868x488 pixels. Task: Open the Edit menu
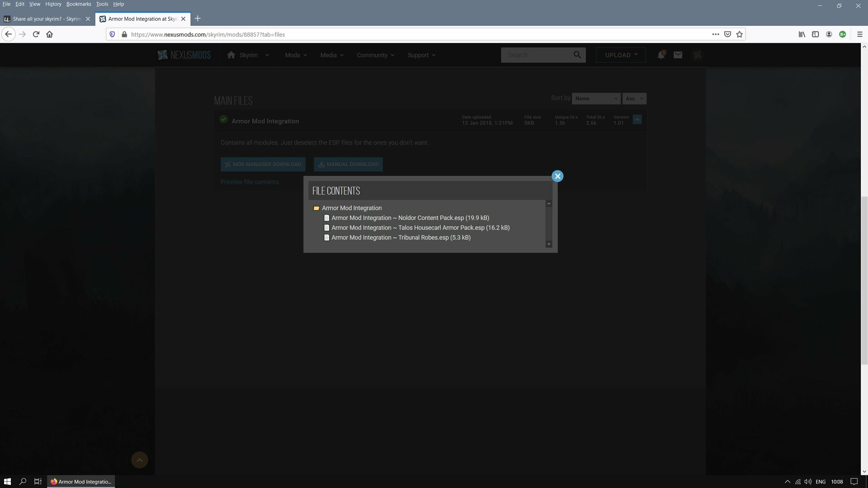20,4
